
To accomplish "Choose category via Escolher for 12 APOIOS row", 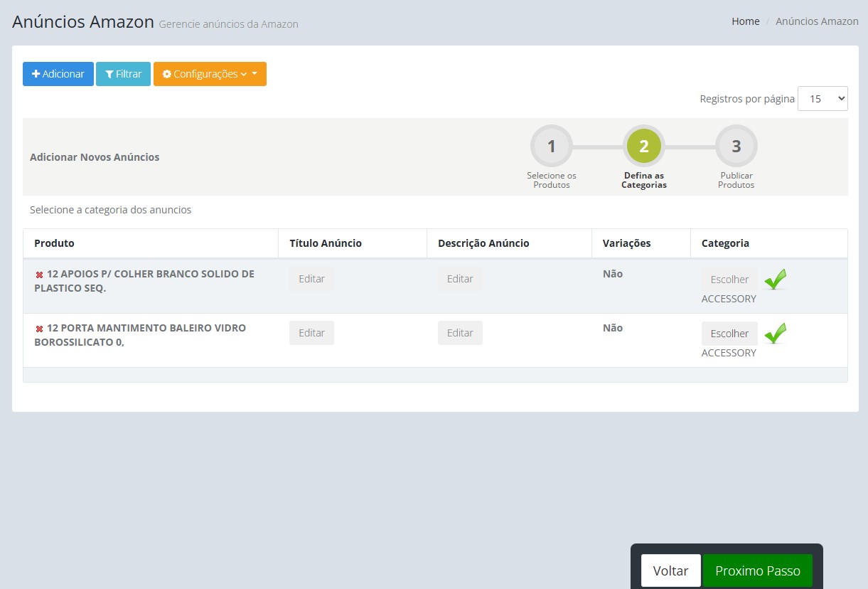I will 729,280.
